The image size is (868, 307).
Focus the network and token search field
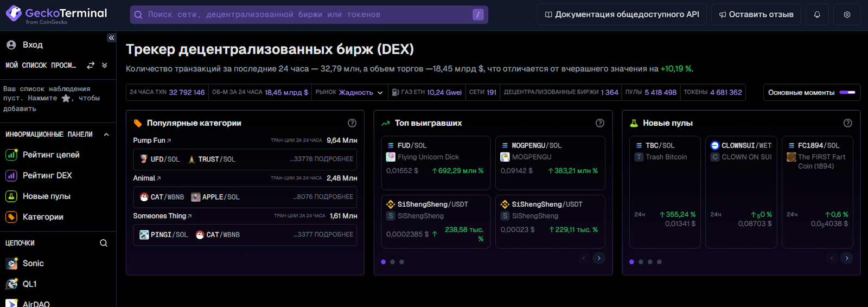pos(309,15)
